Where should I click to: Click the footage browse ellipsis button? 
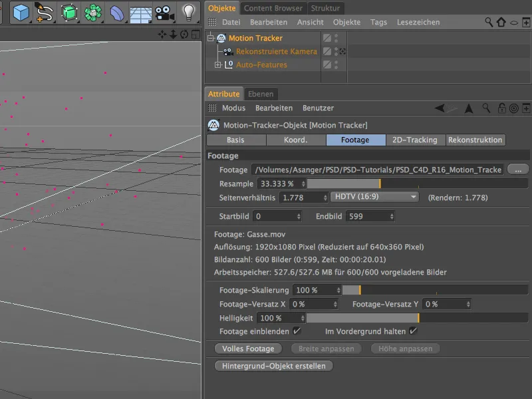(518, 170)
